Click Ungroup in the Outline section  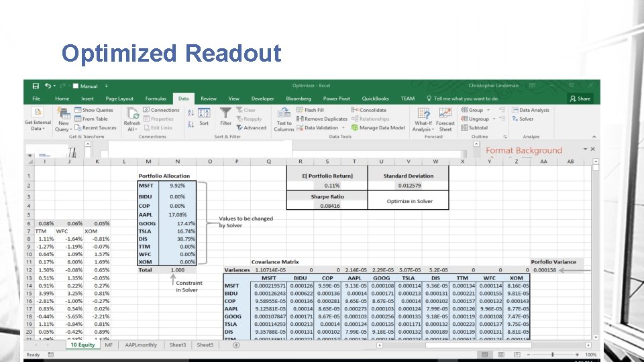pyautogui.click(x=475, y=119)
